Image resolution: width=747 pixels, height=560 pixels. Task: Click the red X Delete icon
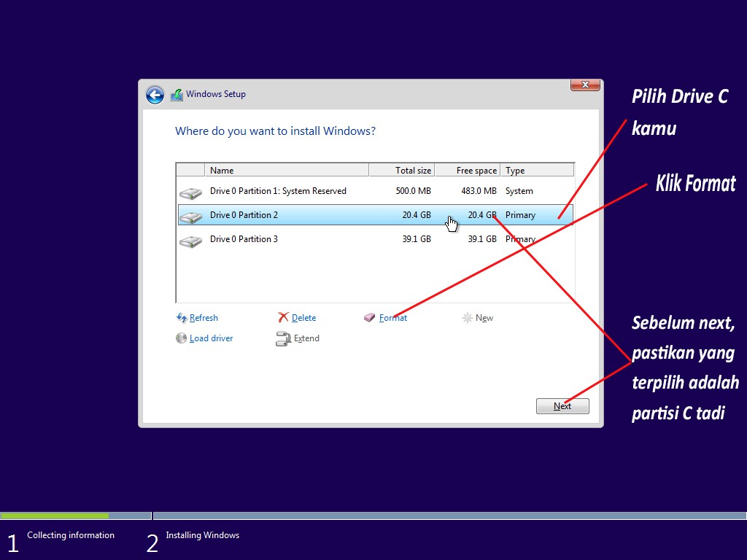pyautogui.click(x=284, y=318)
